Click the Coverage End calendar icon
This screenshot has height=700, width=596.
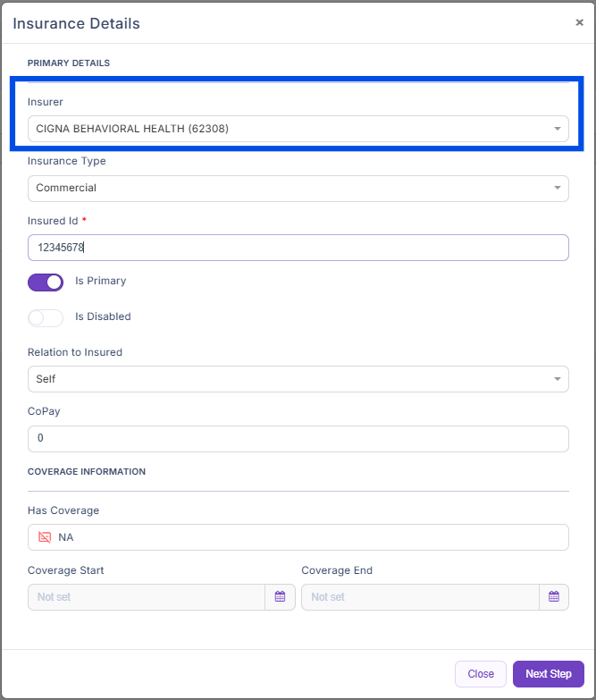coord(554,597)
